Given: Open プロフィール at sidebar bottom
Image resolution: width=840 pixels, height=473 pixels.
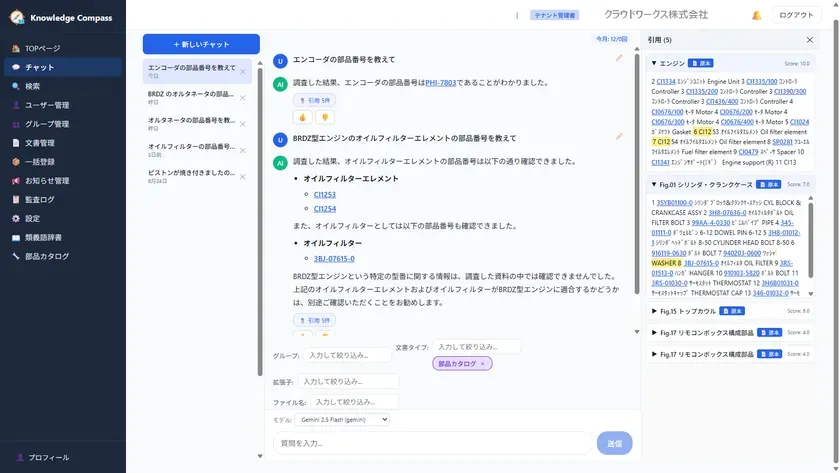Looking at the screenshot, I should click(63, 457).
